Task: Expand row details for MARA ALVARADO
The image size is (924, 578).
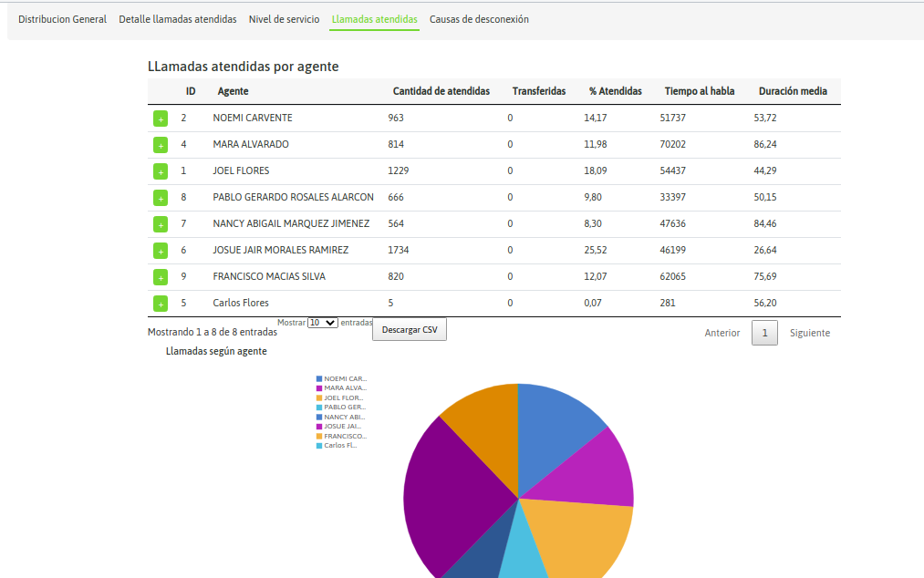Action: pyautogui.click(x=161, y=145)
